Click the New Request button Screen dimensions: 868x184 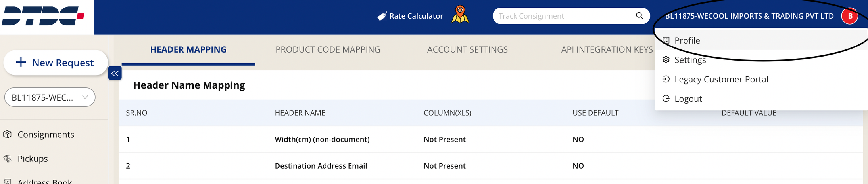[x=56, y=63]
